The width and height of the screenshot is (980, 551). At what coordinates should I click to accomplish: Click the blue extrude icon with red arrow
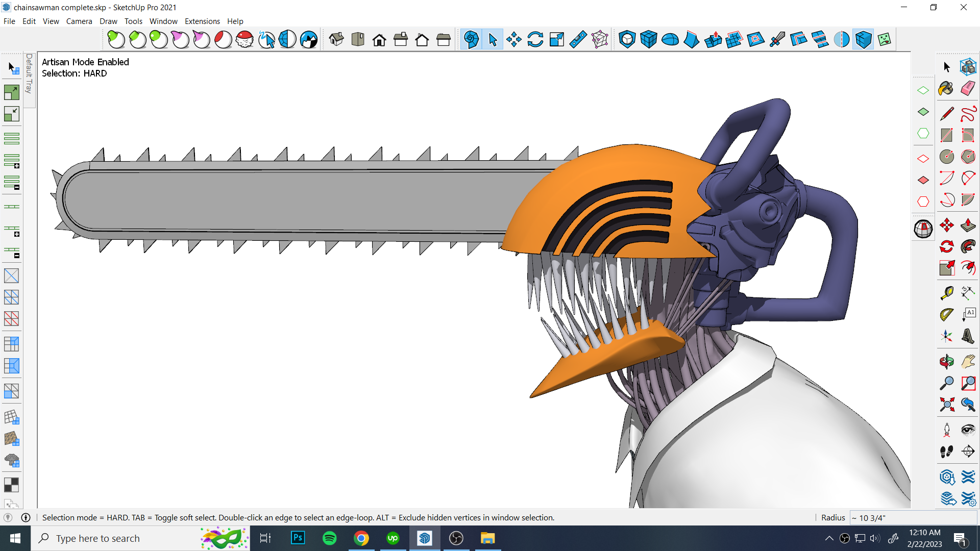click(x=713, y=39)
